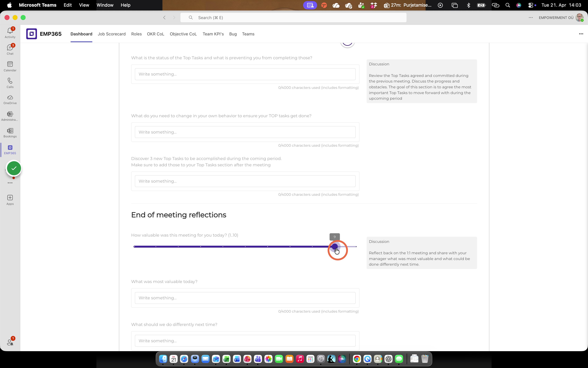Show more apps via sidebar ellipsis
The image size is (588, 368).
(10, 183)
